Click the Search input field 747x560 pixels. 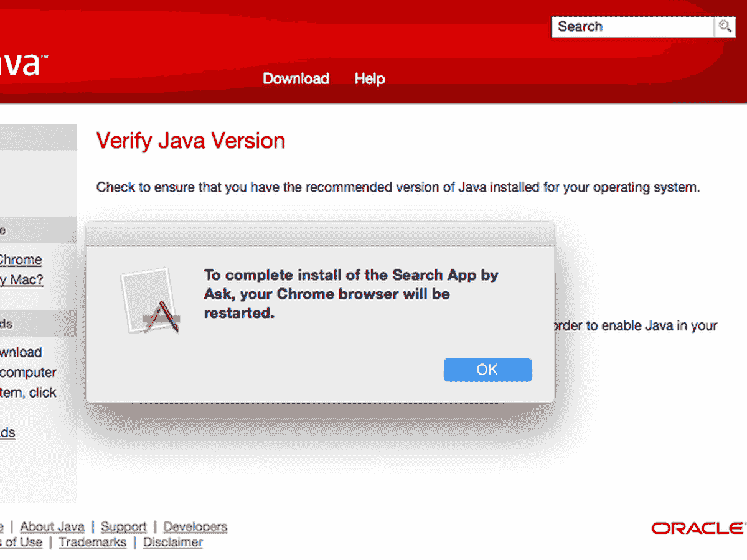(632, 27)
